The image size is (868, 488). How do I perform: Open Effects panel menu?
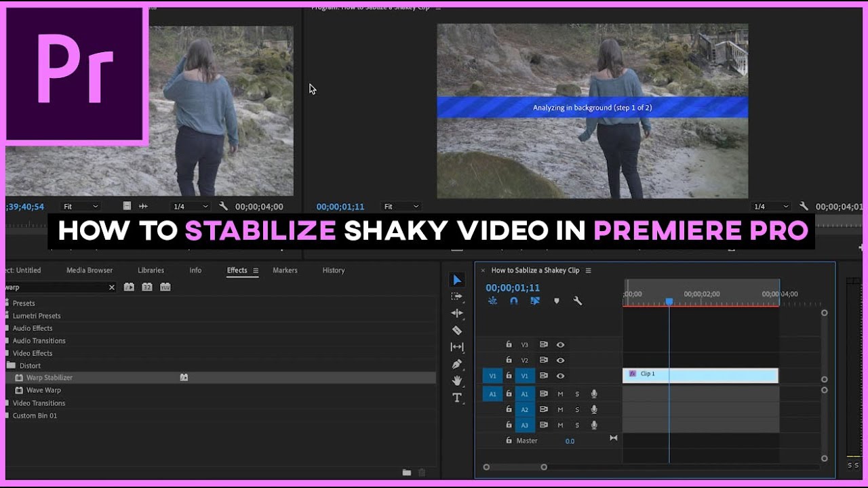coord(256,270)
